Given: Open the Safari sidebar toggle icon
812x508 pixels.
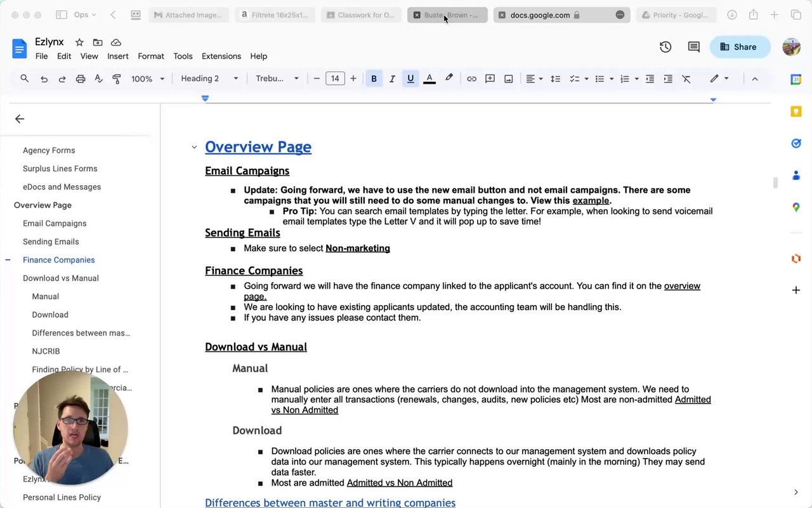Looking at the screenshot, I should [62, 15].
